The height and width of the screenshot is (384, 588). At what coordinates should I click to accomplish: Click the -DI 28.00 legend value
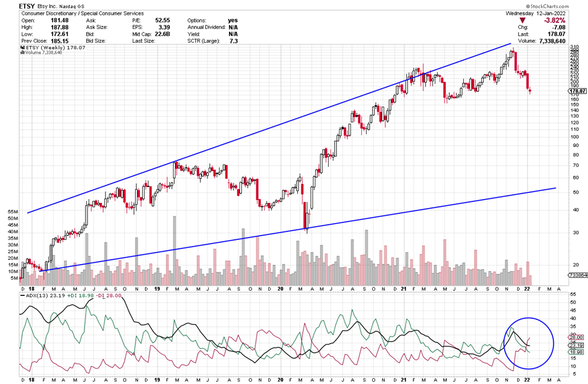[109, 295]
